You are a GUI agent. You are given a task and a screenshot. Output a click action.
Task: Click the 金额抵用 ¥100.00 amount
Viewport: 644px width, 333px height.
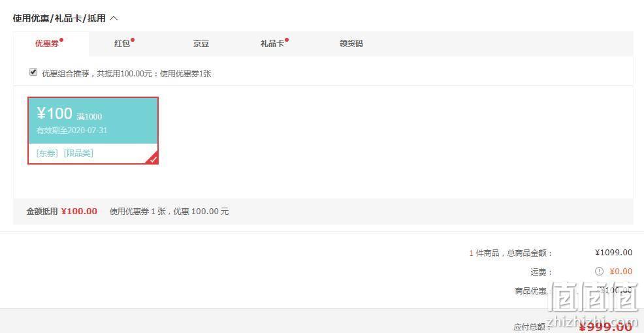[x=79, y=212]
